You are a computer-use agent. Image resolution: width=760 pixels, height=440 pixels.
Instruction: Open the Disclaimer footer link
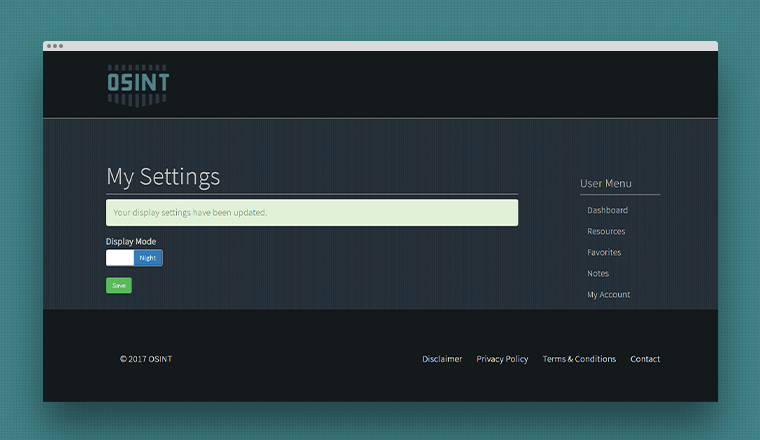point(442,359)
